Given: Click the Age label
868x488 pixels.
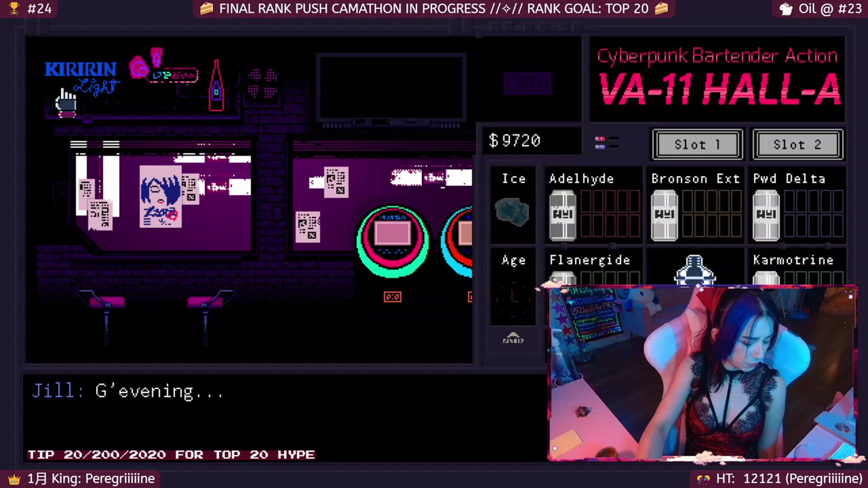Looking at the screenshot, I should point(514,261).
